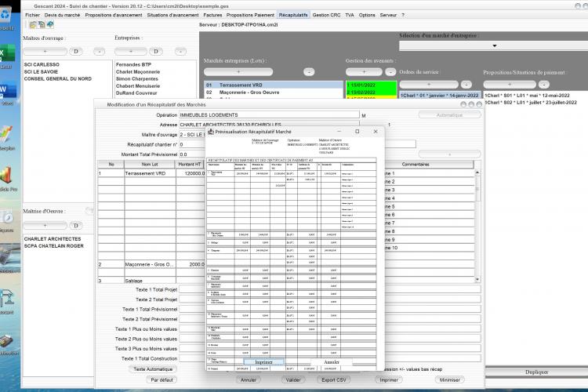Open the Récapitulatifs menu
Viewport: 588px width, 392px height.
[293, 15]
